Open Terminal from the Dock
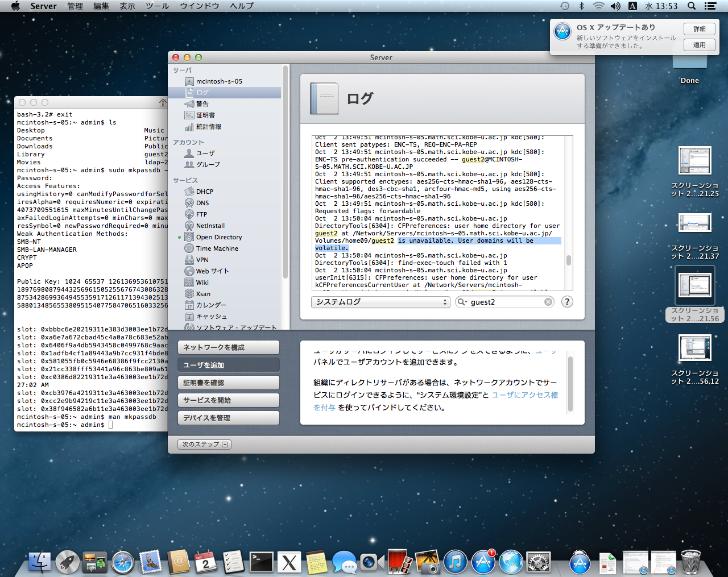 [x=262, y=562]
